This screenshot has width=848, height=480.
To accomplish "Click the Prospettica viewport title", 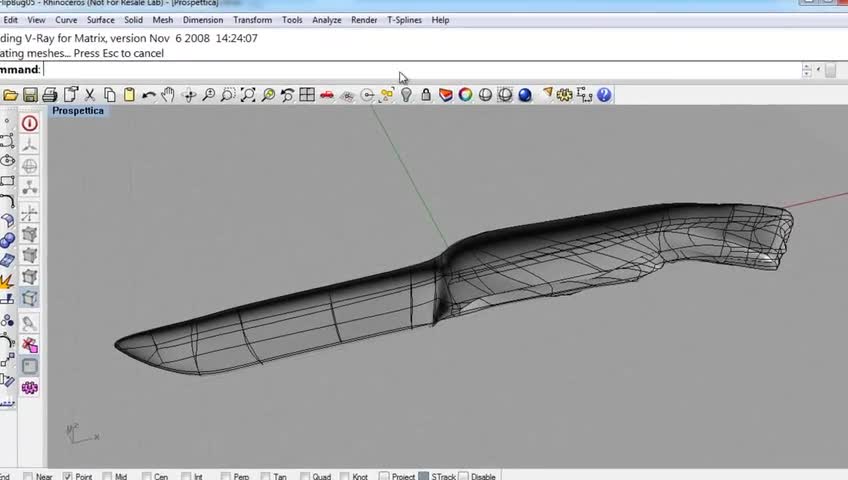I will (78, 111).
